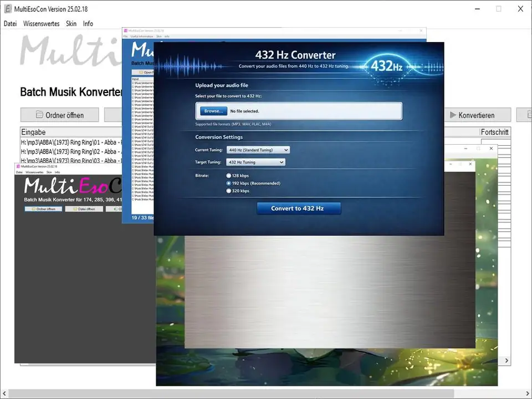Click the file icon on the 'Datei öffnen' button
The width and height of the screenshot is (532, 399).
point(75,209)
